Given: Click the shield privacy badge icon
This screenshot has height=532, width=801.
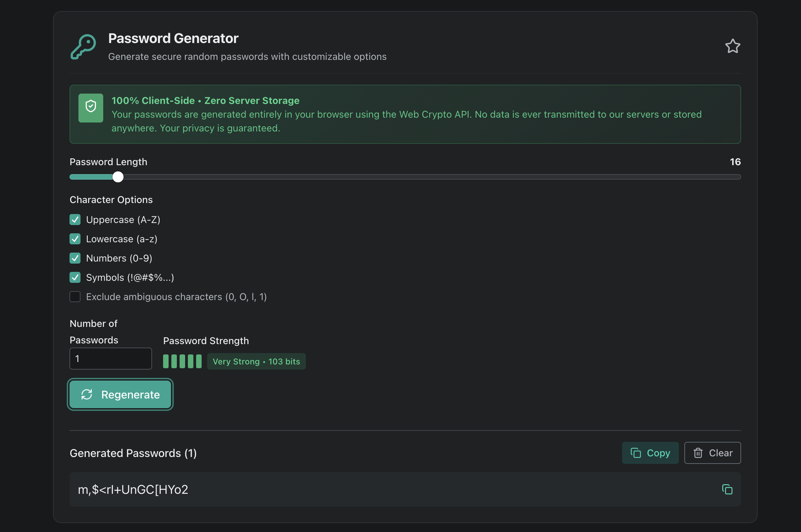Looking at the screenshot, I should [x=90, y=107].
